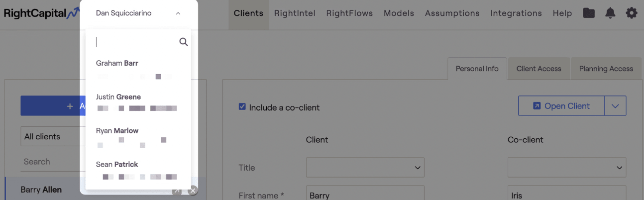The height and width of the screenshot is (200, 644).
Task: Open the folder icon in header
Action: coord(589,13)
